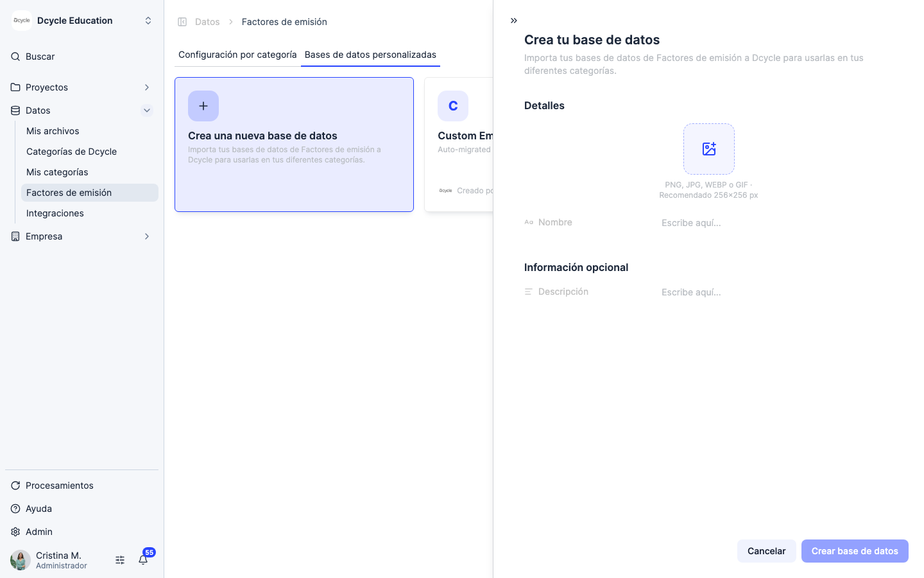The image size is (924, 578).
Task: Click the Factores de emisión breadcrumb
Action: (284, 22)
